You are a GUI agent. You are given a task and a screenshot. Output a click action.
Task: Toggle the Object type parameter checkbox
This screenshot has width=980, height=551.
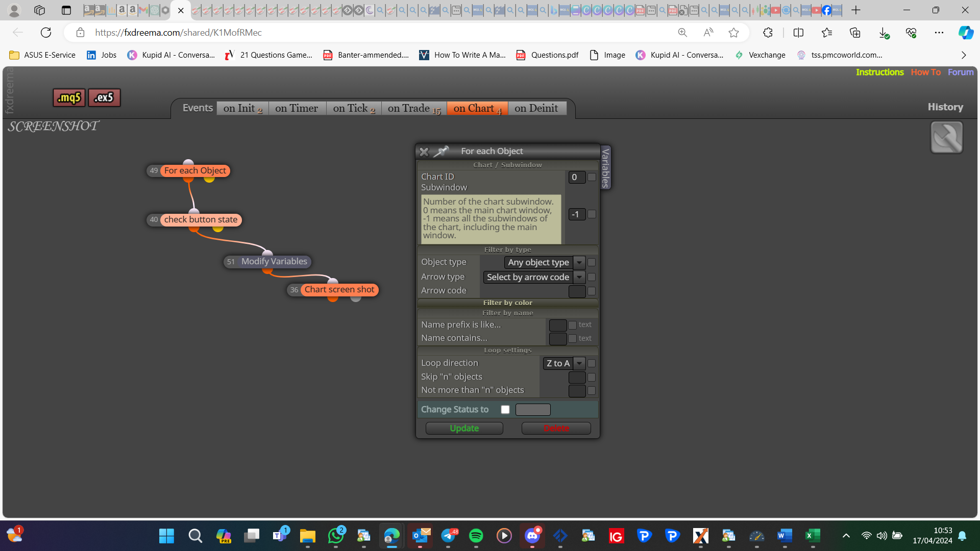pyautogui.click(x=592, y=262)
